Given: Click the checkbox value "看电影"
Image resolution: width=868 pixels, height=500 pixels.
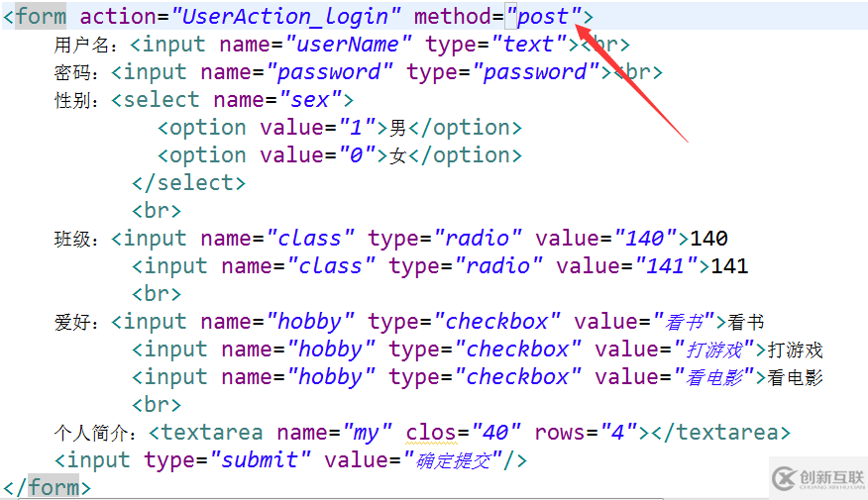Looking at the screenshot, I should (715, 376).
